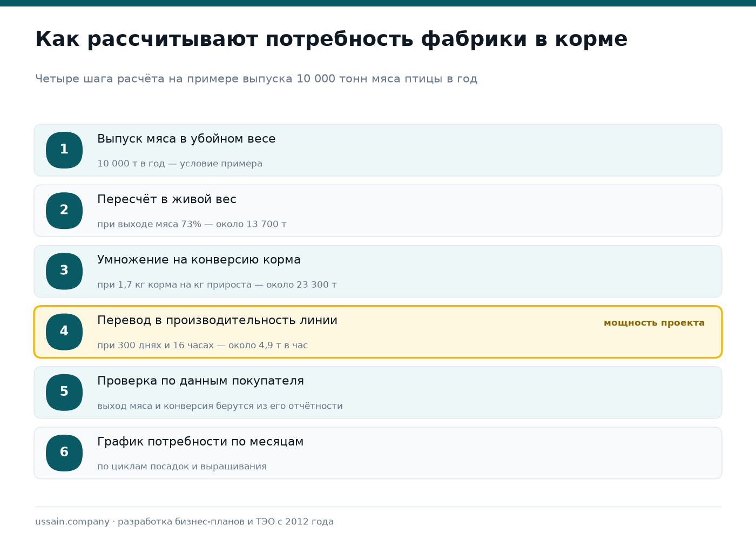The width and height of the screenshot is (756, 540).
Task: Click the main title 'Как рассчитывают потребность фабрики в корме'
Action: [331, 39]
